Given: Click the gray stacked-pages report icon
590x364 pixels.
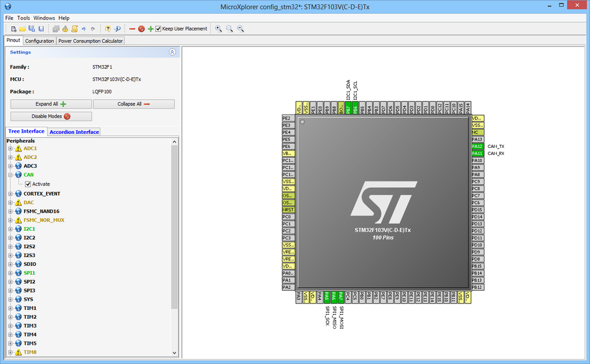Looking at the screenshot, I should pos(56,29).
